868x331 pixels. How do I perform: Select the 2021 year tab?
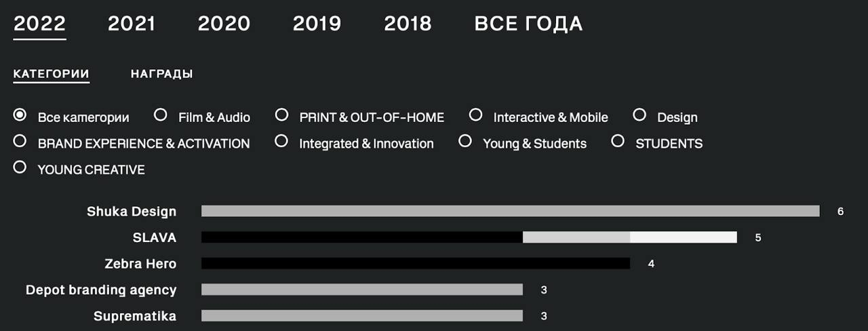132,24
